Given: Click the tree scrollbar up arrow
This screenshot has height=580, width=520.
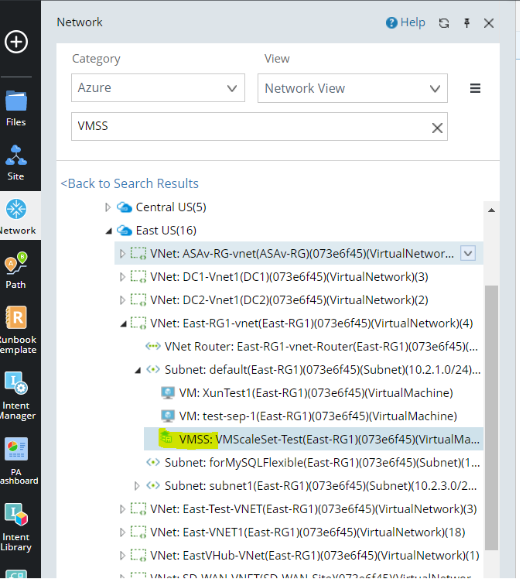Looking at the screenshot, I should click(491, 210).
